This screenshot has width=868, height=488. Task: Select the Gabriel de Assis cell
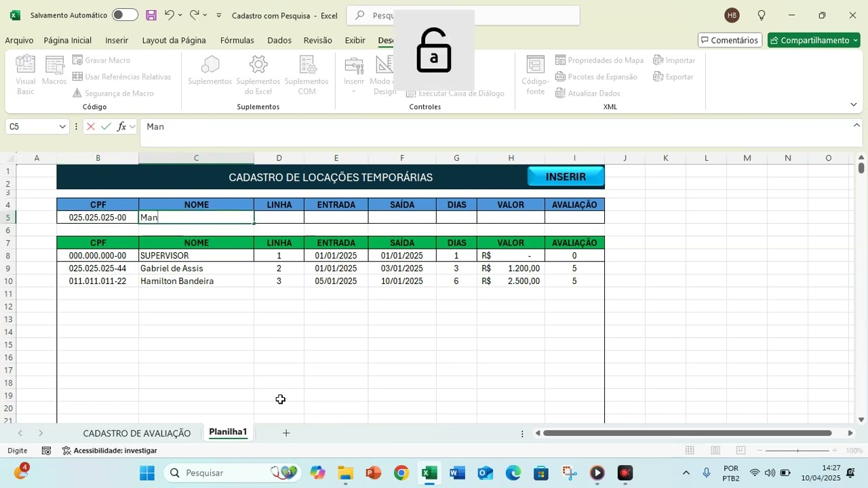tap(196, 268)
